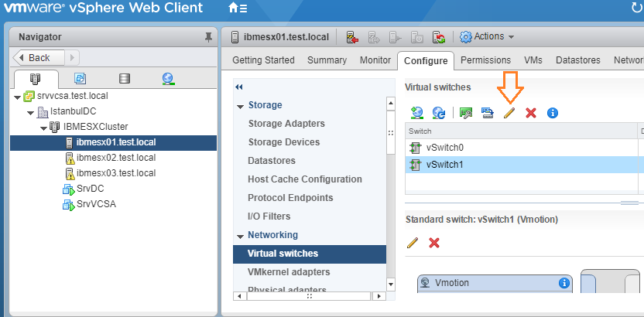The height and width of the screenshot is (317, 644).
Task: Open the Getting Started tab
Action: (263, 60)
